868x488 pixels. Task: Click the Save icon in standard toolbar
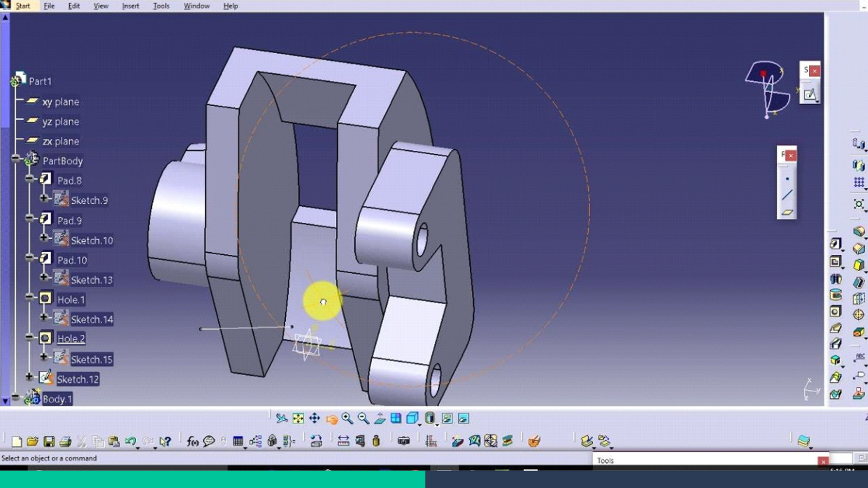click(49, 441)
